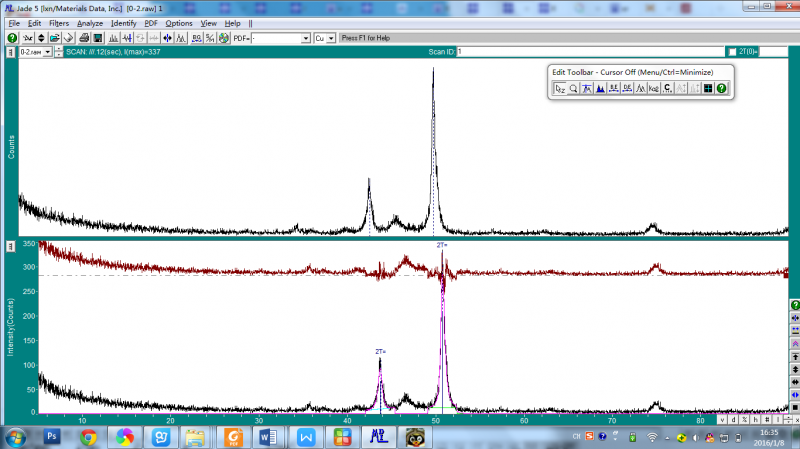Click the Kα2 strip icon in Edit Toolbar
Image resolution: width=800 pixels, height=449 pixels.
click(x=653, y=88)
